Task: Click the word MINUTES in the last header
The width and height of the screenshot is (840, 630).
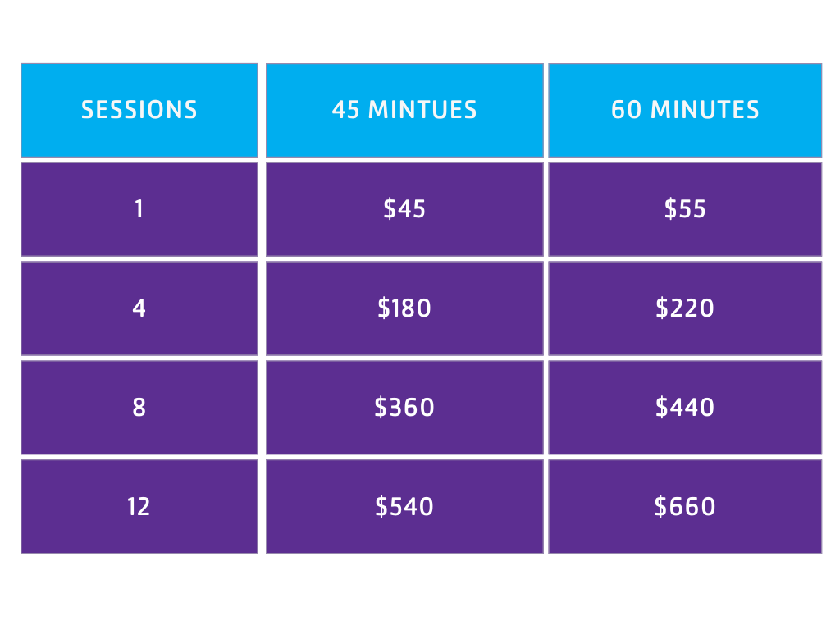Action: [x=704, y=110]
